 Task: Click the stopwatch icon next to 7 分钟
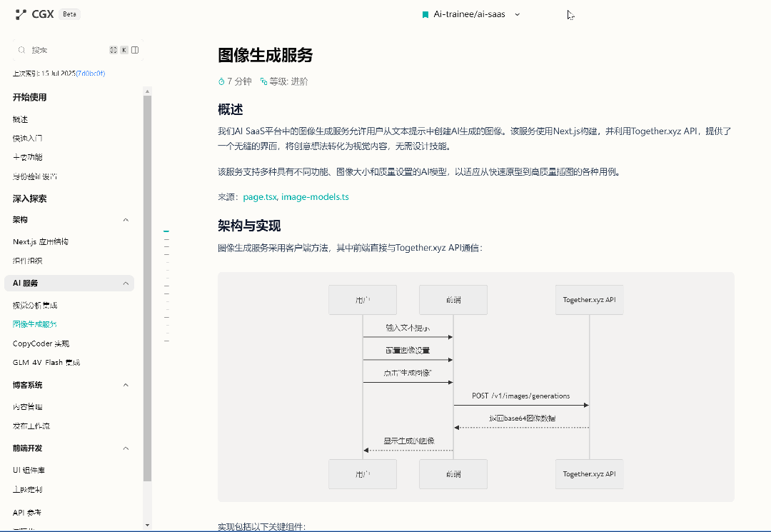(221, 81)
